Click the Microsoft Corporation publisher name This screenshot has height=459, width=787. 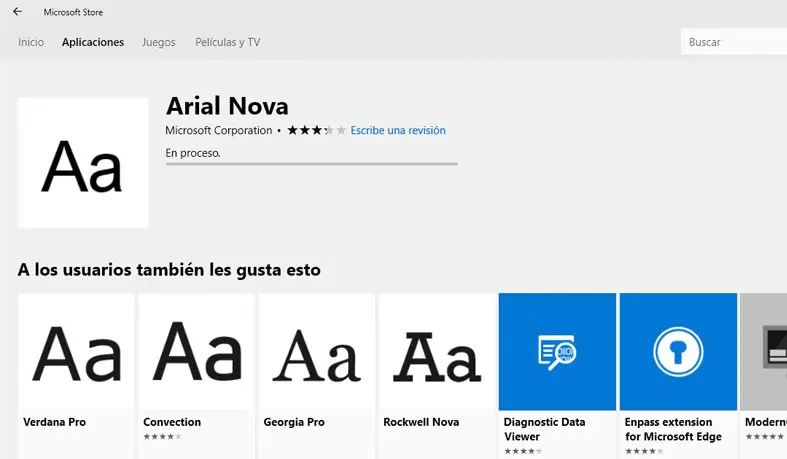click(218, 130)
